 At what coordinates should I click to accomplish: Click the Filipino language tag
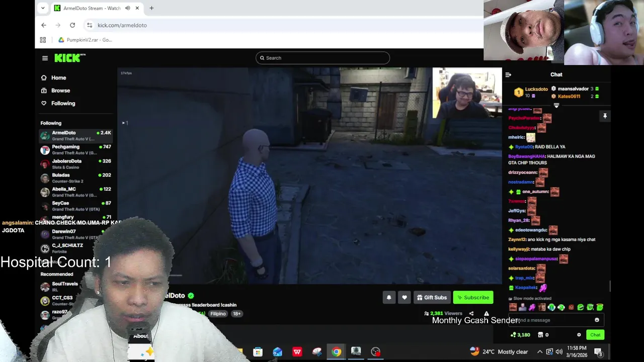(x=218, y=314)
